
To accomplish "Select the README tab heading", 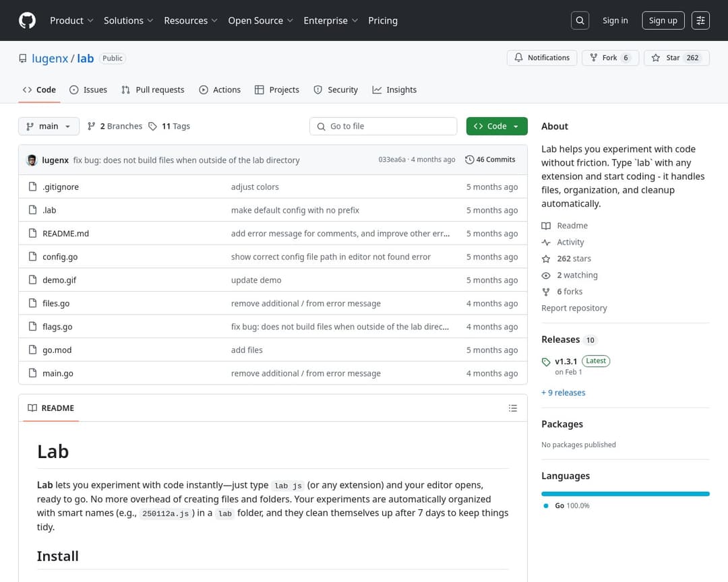I will point(51,408).
